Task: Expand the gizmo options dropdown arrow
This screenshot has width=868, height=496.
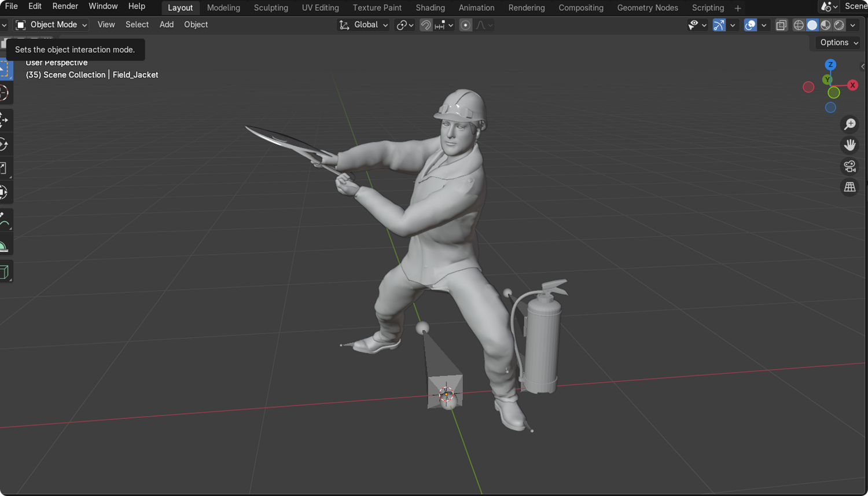Action: pyautogui.click(x=733, y=25)
